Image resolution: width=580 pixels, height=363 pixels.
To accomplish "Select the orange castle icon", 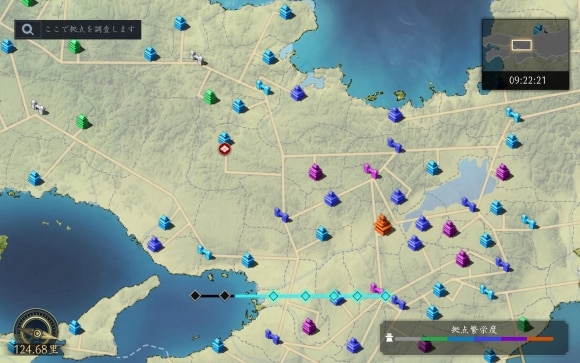I will click(x=382, y=224).
